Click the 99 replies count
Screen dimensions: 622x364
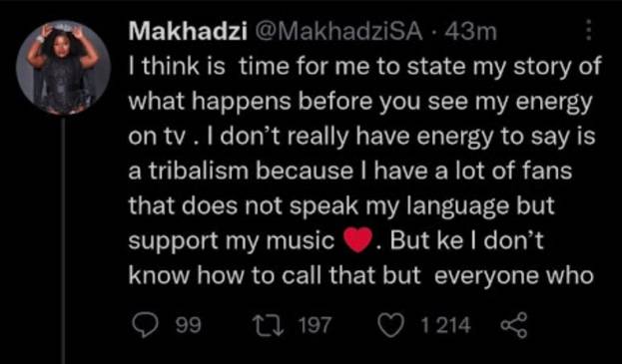click(189, 326)
